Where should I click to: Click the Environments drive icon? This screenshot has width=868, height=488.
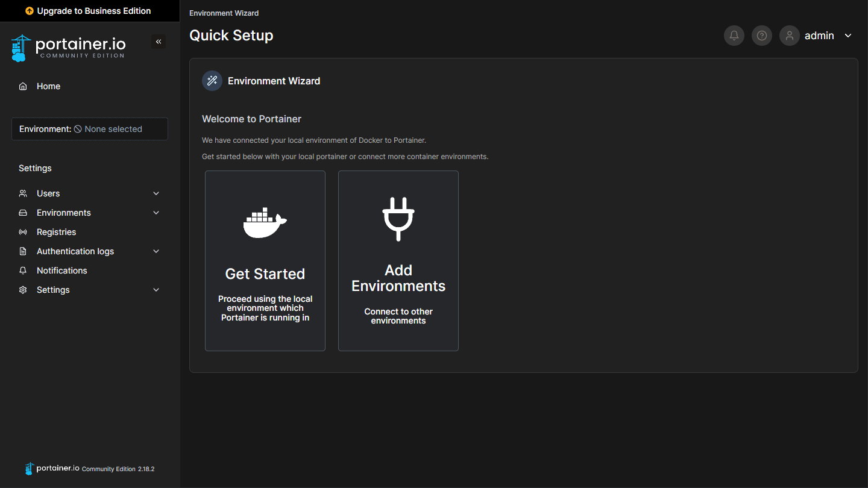(23, 213)
